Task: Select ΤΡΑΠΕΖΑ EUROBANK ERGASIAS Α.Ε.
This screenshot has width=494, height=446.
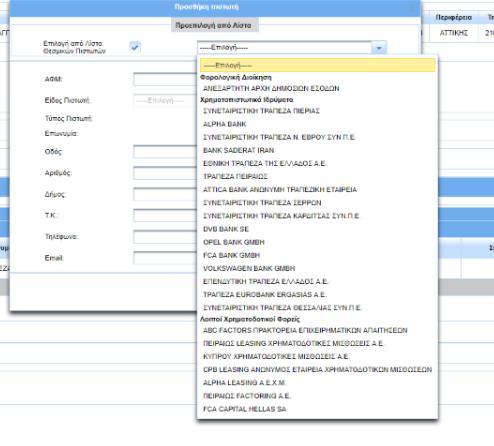Action: coord(265,295)
